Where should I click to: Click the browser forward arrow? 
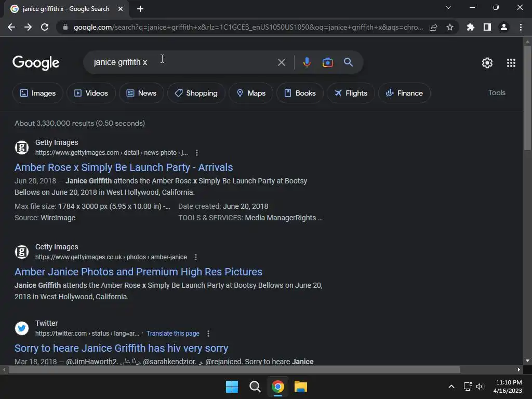pyautogui.click(x=28, y=27)
